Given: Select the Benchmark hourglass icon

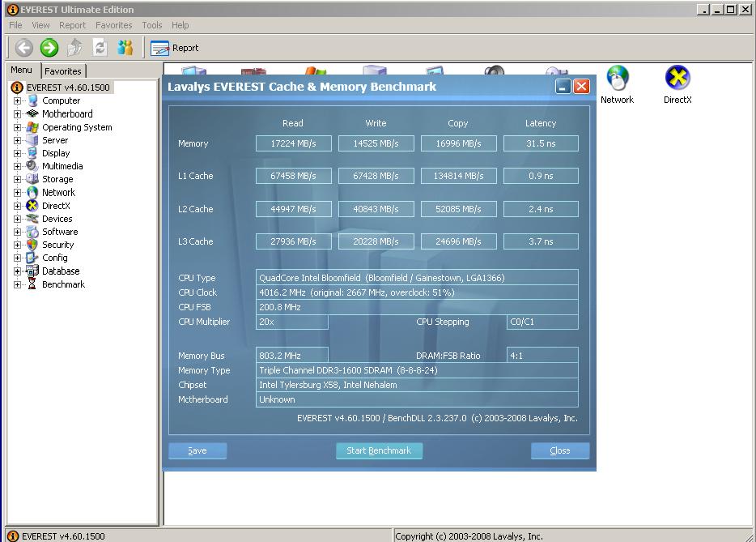Looking at the screenshot, I should [x=32, y=284].
